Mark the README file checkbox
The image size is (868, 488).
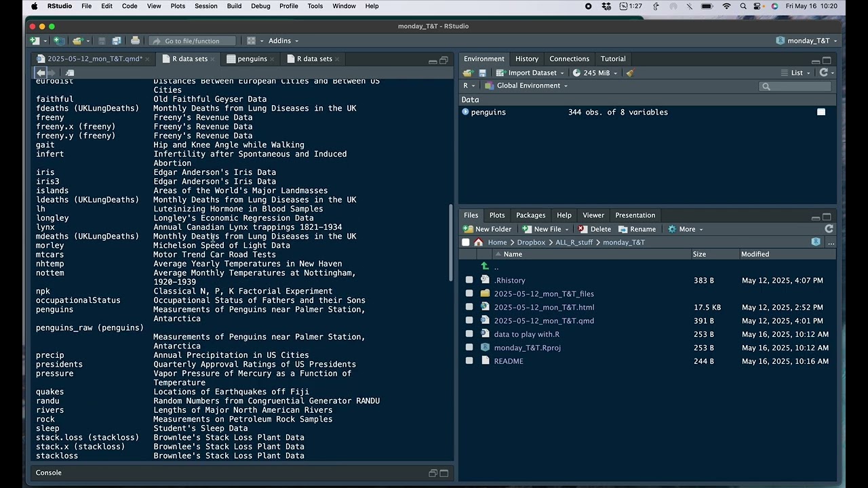469,361
